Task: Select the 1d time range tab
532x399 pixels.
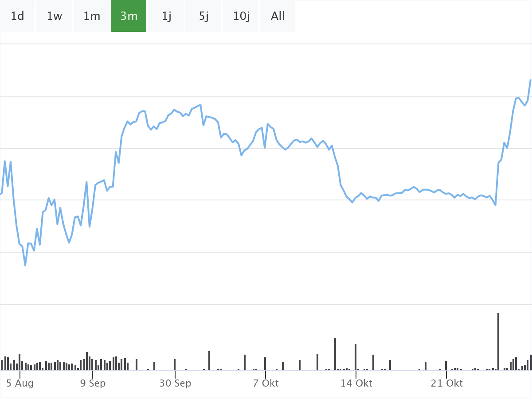Action: point(17,16)
